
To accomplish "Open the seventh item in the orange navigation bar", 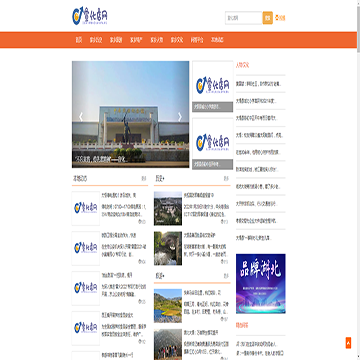I will [x=197, y=40].
